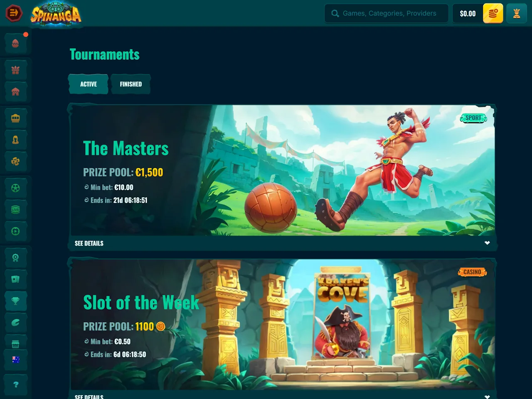Click the question mark help icon
This screenshot has height=399, width=532.
tap(15, 384)
